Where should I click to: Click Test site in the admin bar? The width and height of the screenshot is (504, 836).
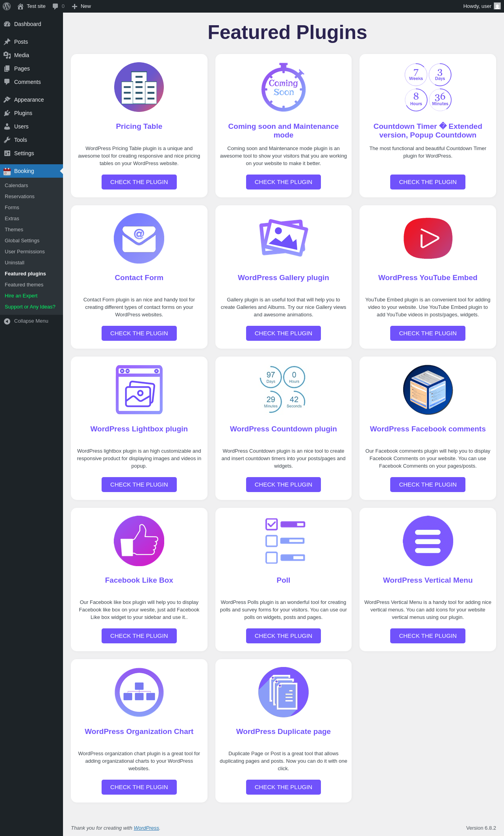click(x=36, y=6)
